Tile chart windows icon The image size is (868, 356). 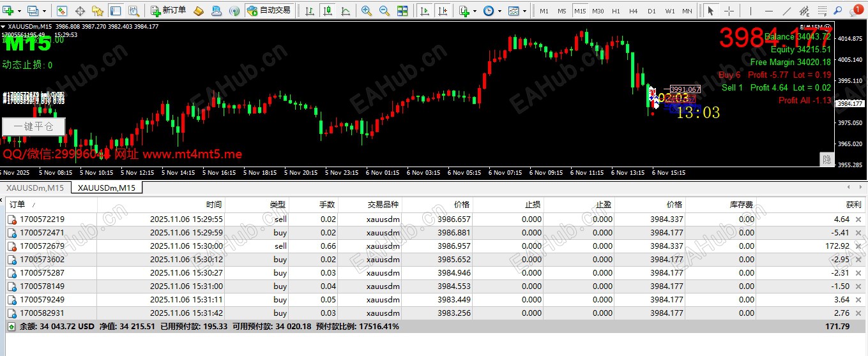click(x=402, y=11)
